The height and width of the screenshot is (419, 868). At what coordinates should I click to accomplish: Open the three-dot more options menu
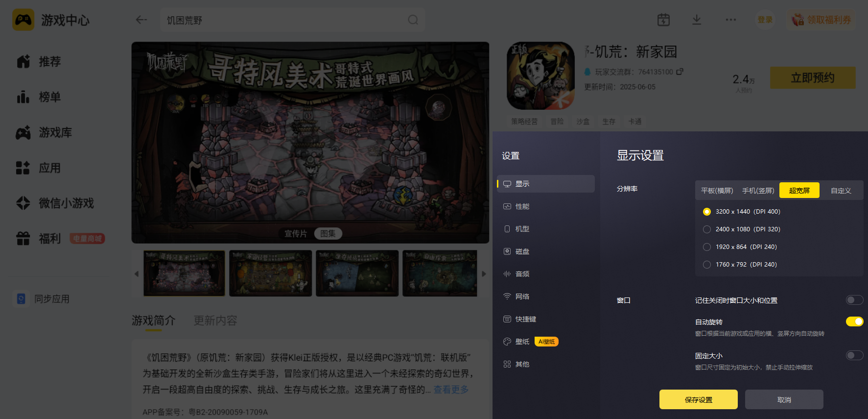point(731,20)
